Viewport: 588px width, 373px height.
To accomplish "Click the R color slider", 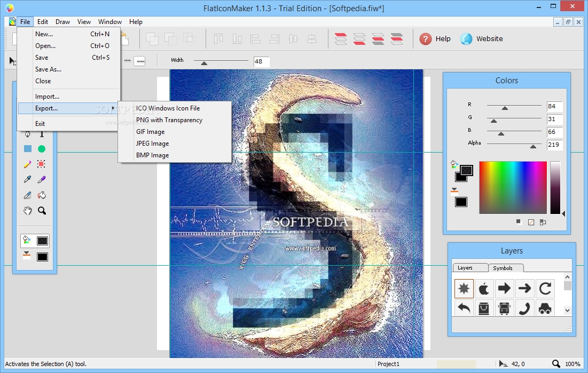I will click(514, 107).
